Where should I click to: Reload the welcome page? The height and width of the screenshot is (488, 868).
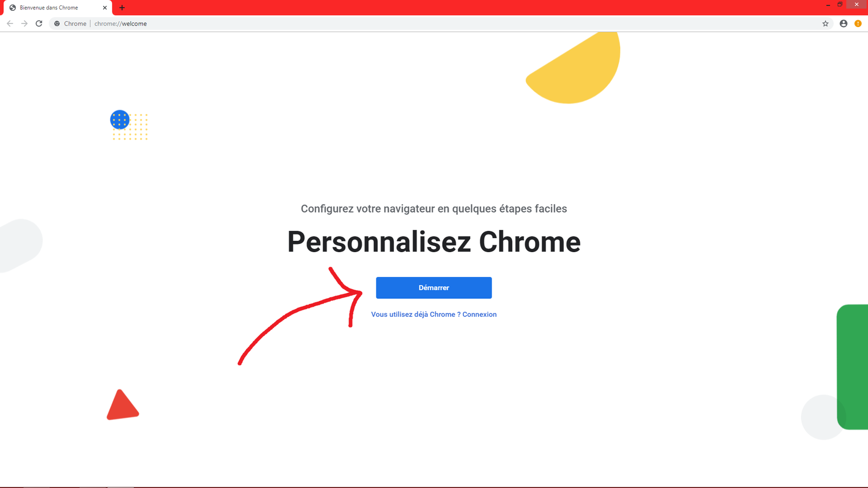click(x=39, y=23)
